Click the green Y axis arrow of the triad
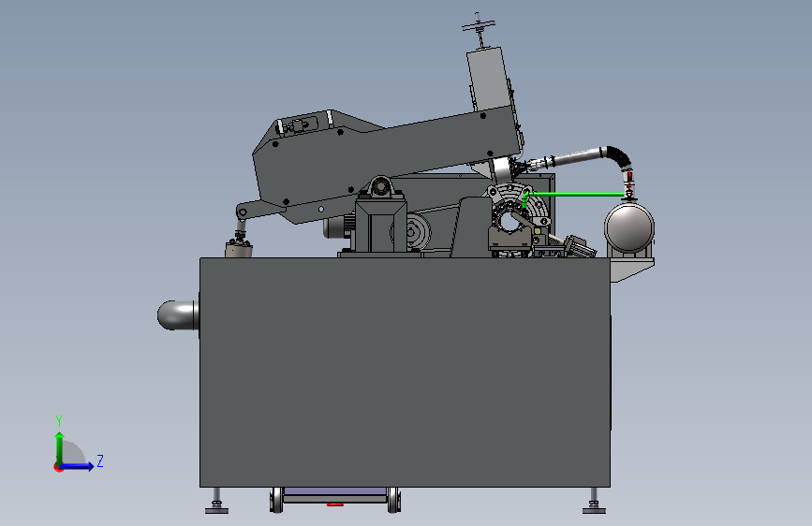This screenshot has width=812, height=526. [x=60, y=447]
